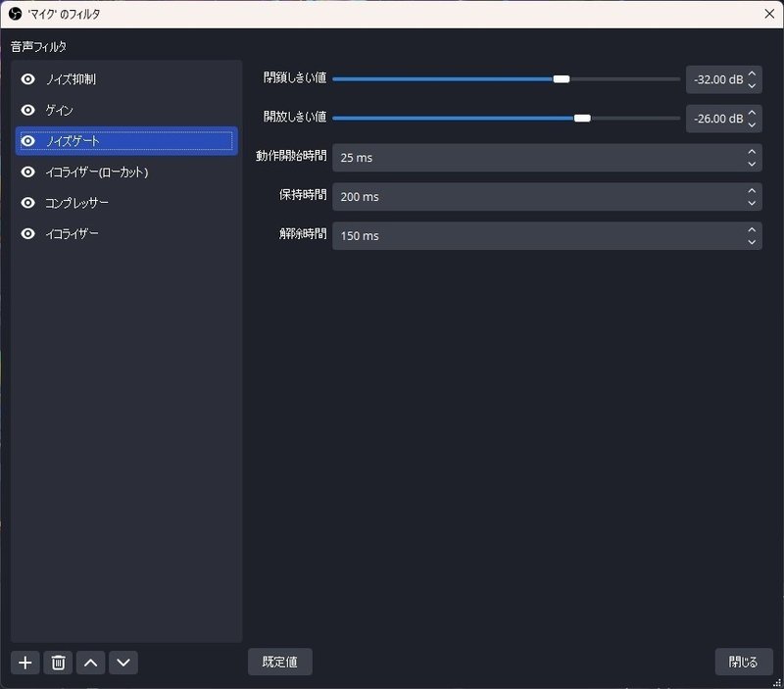Increase 動作開始時間 with up arrow

(x=752, y=152)
